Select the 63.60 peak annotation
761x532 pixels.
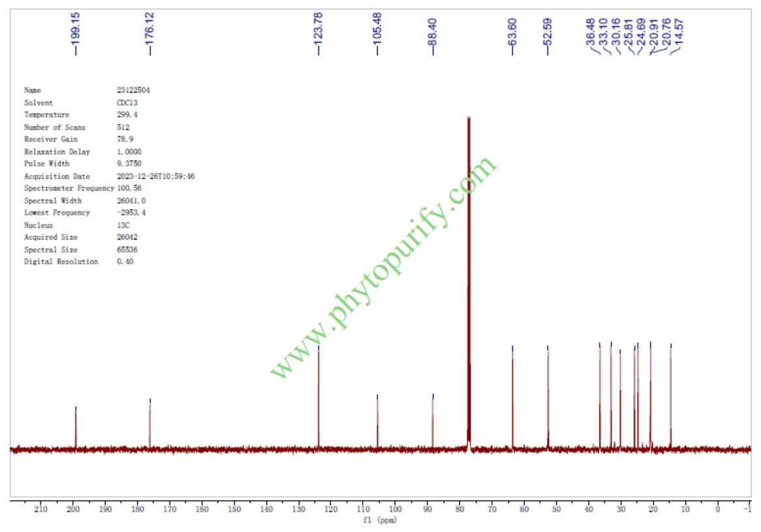[512, 31]
